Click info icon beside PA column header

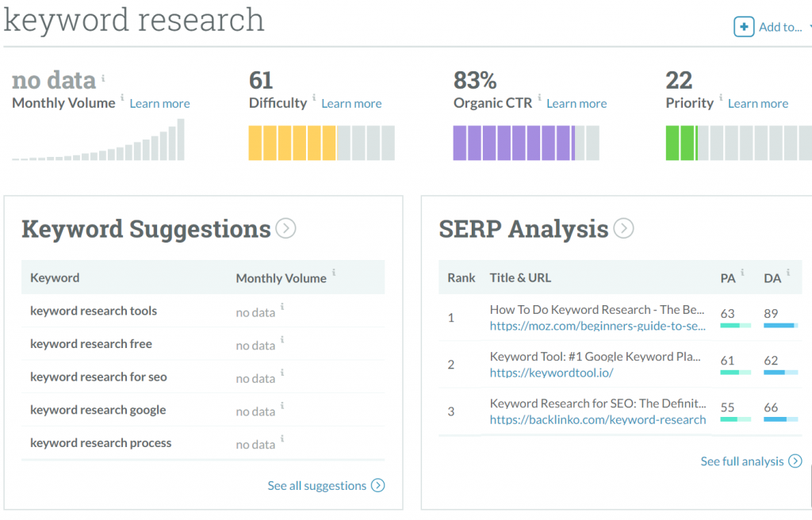[743, 273]
